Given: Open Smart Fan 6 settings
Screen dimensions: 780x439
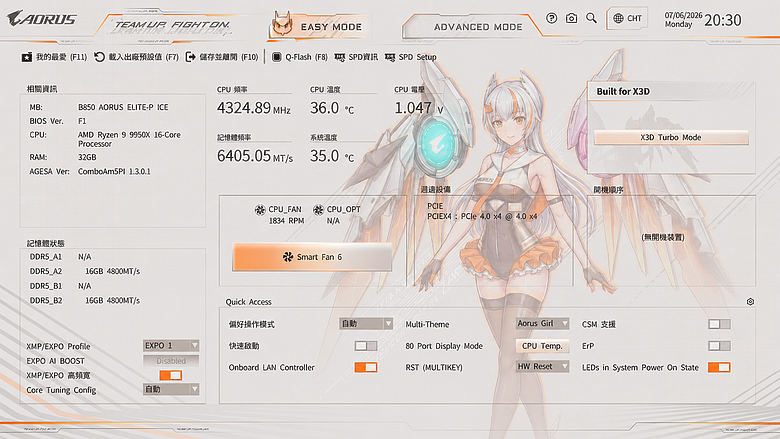Looking at the screenshot, I should 312,257.
